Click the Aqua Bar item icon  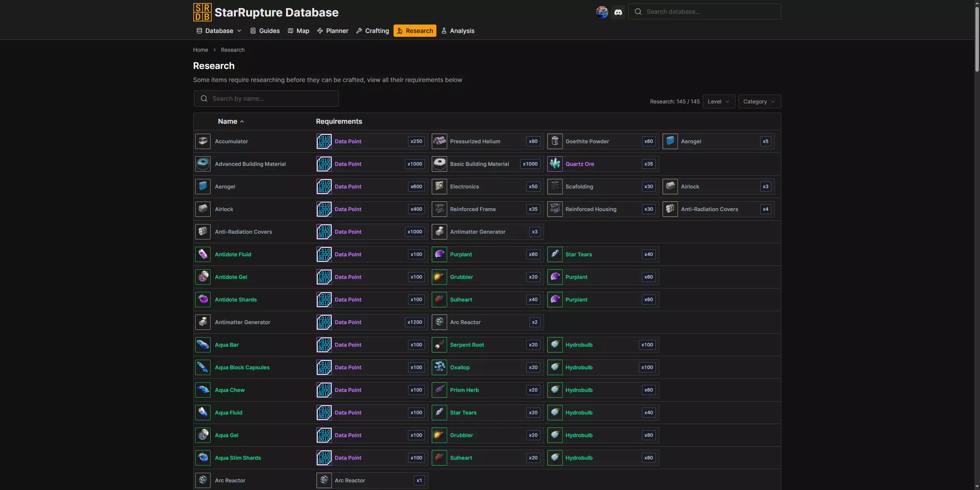[x=203, y=345]
